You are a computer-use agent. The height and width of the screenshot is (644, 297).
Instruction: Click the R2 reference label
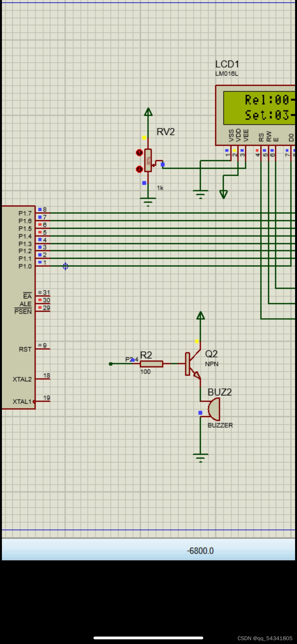click(x=146, y=355)
